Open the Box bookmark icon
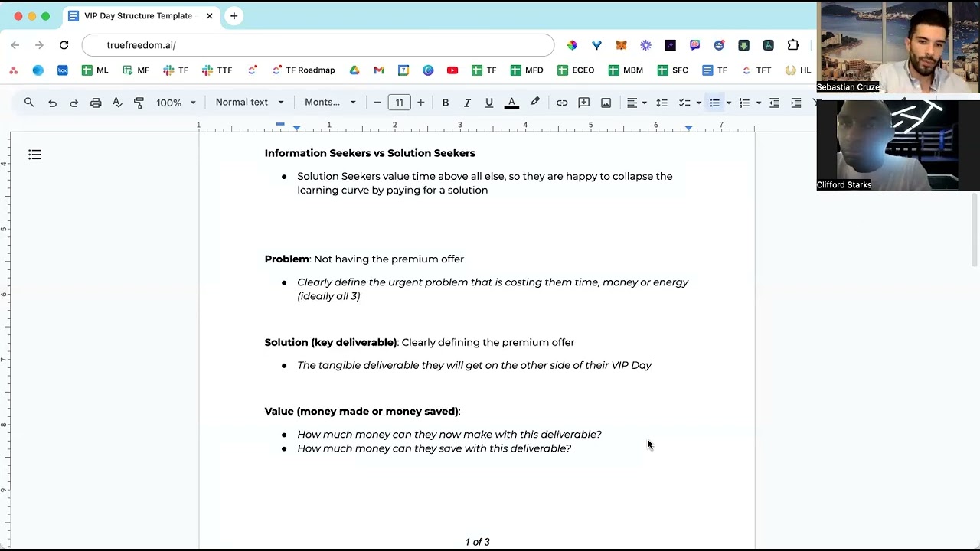 point(62,70)
